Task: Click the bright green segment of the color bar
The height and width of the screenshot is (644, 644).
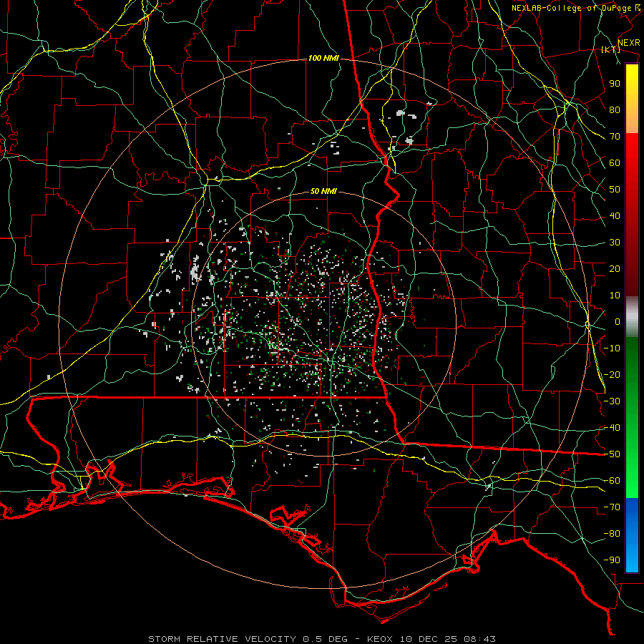Action: coord(632,472)
